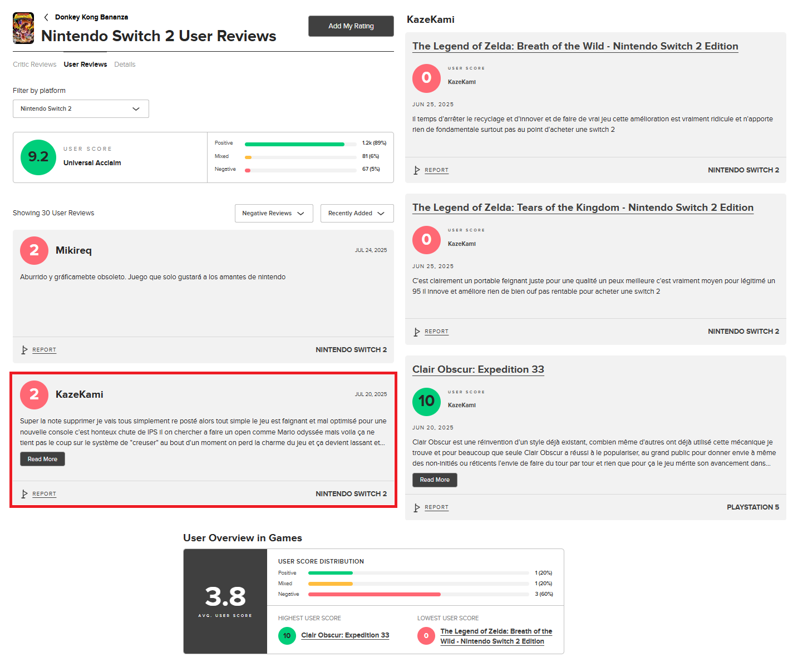Click the red score 2 badge on Mikireq's review
This screenshot has height=672, width=788.
coord(34,250)
